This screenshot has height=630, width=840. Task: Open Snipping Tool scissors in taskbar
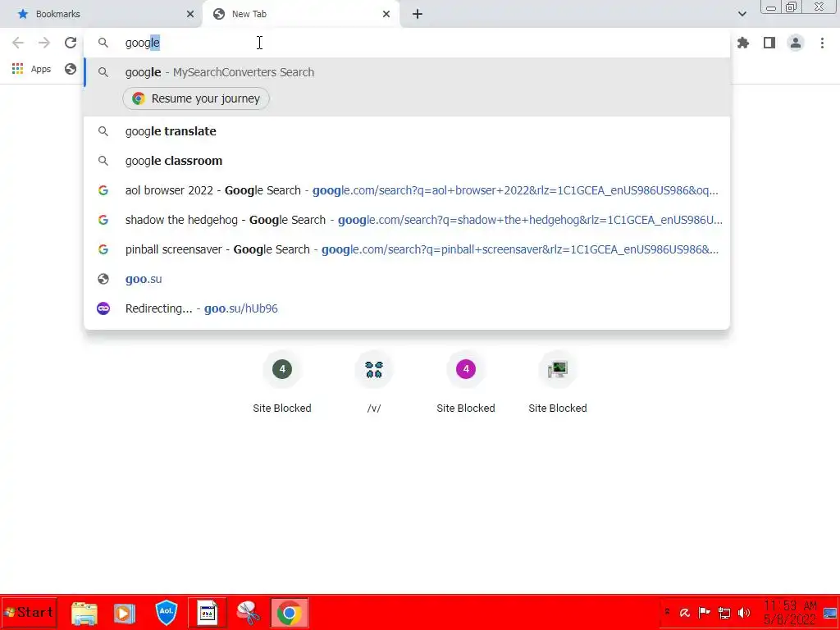248,613
